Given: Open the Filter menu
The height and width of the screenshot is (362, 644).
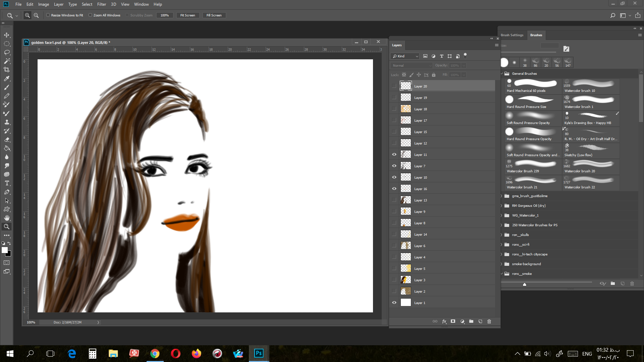Looking at the screenshot, I should pyautogui.click(x=102, y=4).
